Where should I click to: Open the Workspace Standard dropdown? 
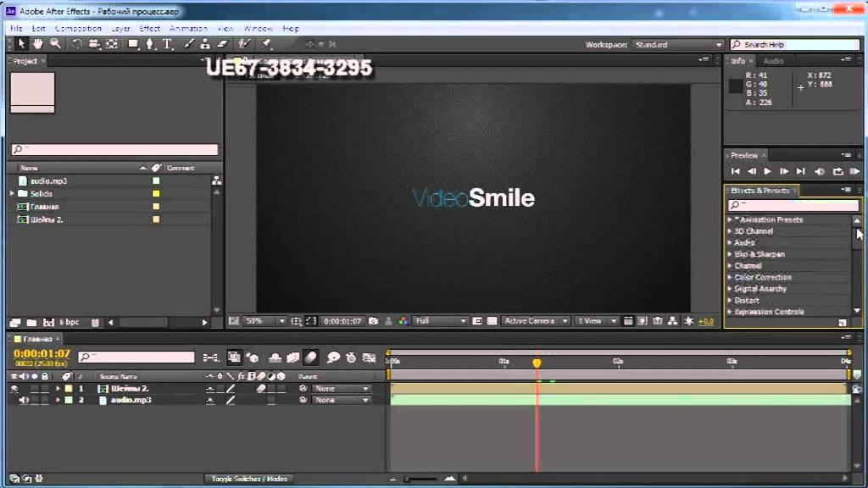click(678, 44)
